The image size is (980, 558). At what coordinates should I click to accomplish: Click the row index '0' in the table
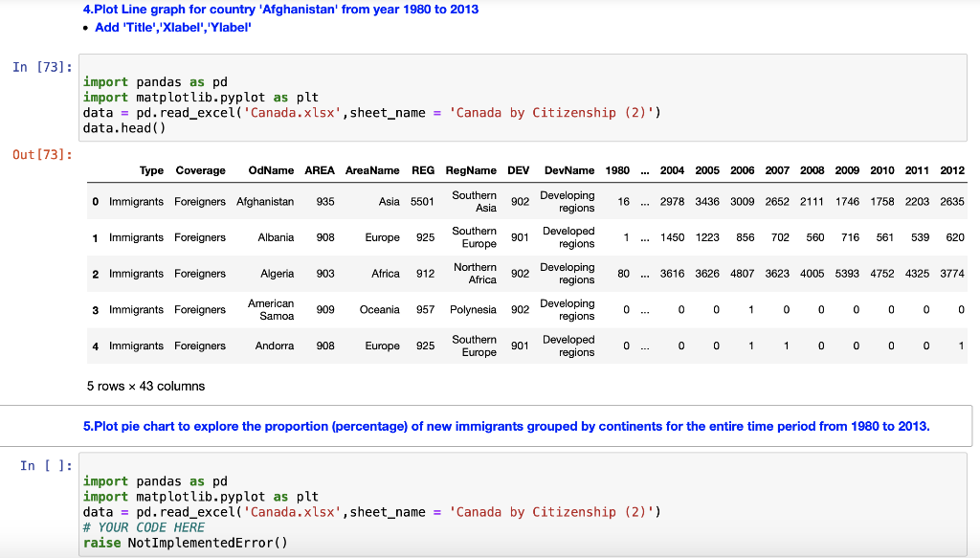coord(95,202)
